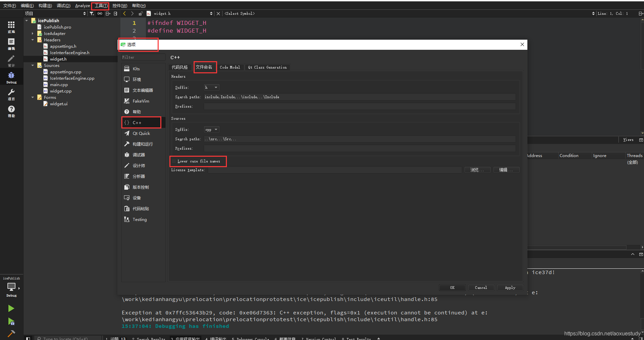This screenshot has width=644, height=340.
Task: Select C++ category in options list
Action: (x=143, y=122)
